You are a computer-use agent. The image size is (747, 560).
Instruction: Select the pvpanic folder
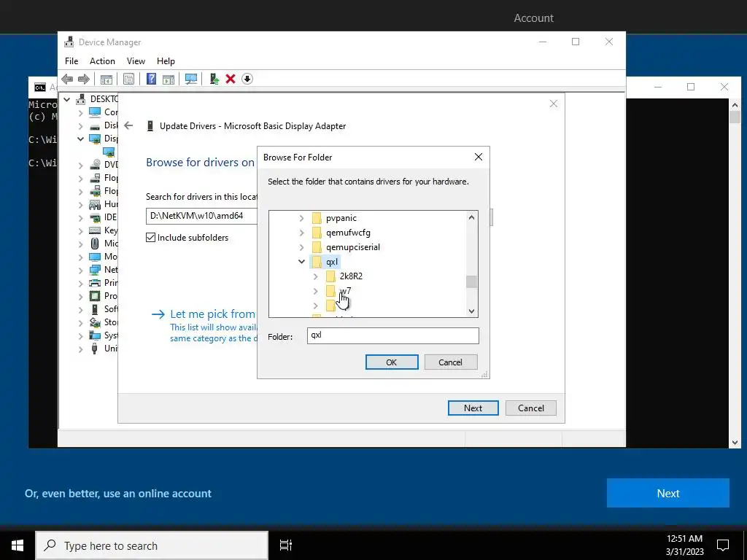pyautogui.click(x=341, y=218)
